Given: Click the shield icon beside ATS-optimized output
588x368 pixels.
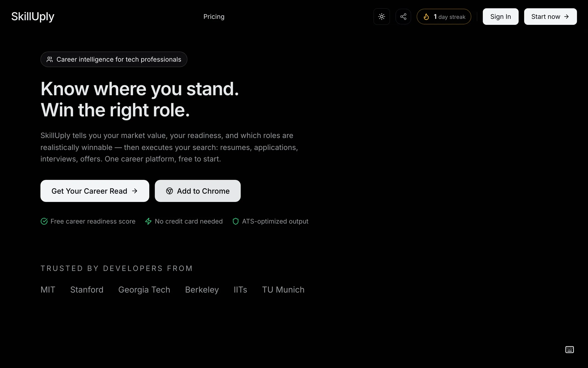Looking at the screenshot, I should (x=235, y=221).
